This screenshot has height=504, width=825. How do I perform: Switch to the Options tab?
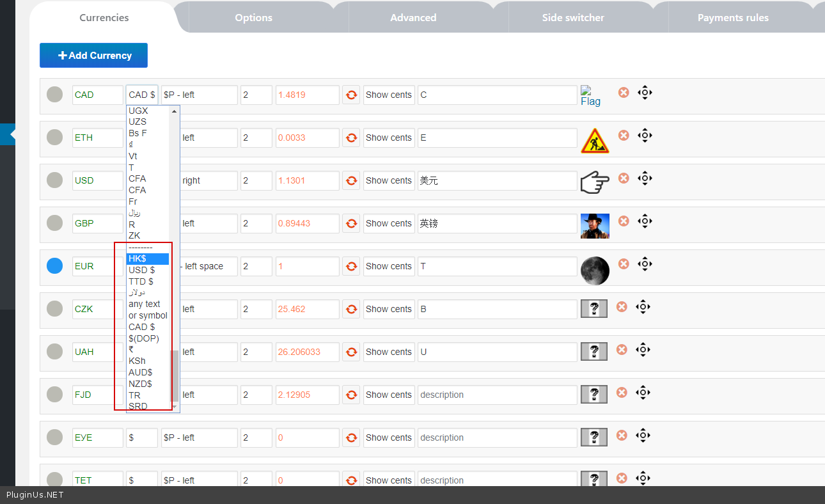(253, 18)
